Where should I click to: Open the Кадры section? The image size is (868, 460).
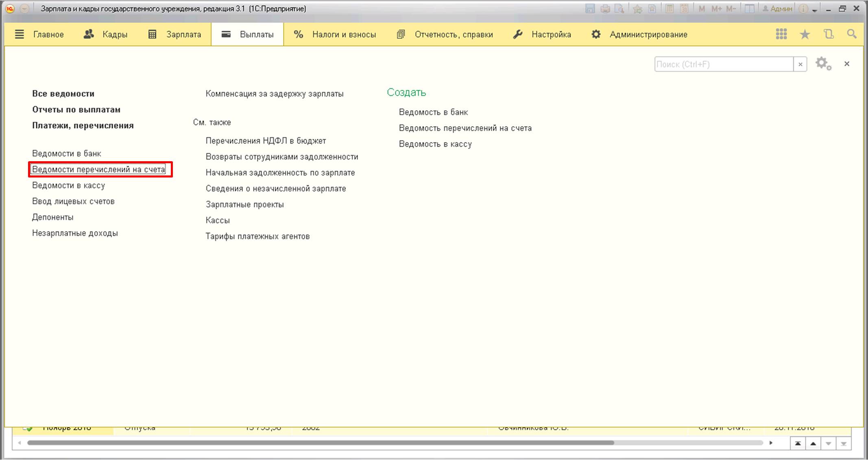point(105,35)
